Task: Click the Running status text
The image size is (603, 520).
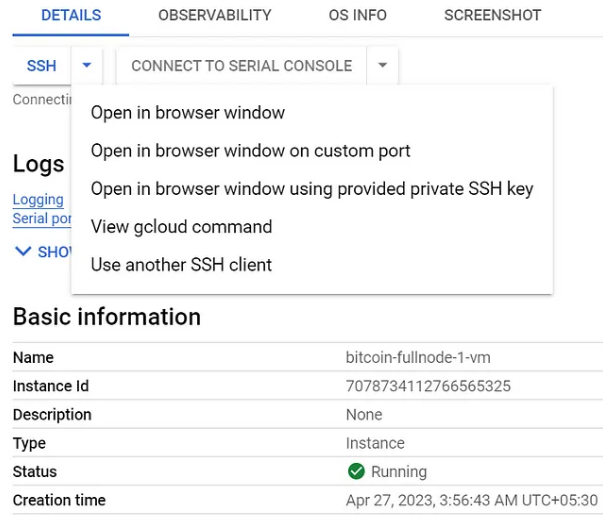Action: click(399, 472)
